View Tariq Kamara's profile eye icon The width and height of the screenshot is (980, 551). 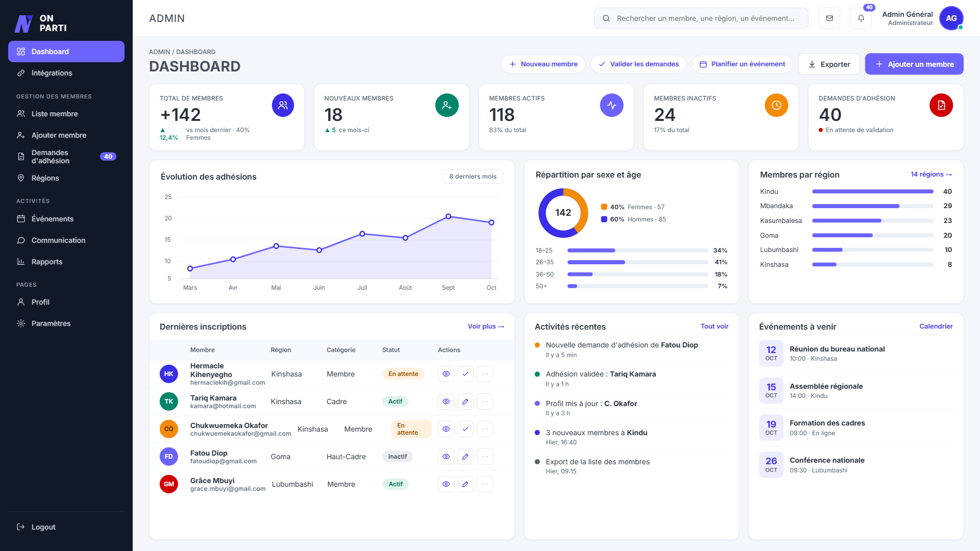point(446,402)
